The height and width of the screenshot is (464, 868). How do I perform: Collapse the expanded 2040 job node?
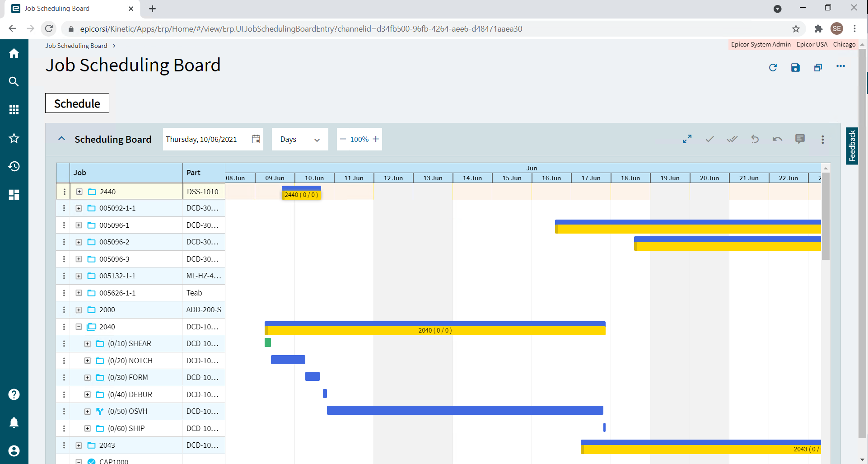point(79,326)
